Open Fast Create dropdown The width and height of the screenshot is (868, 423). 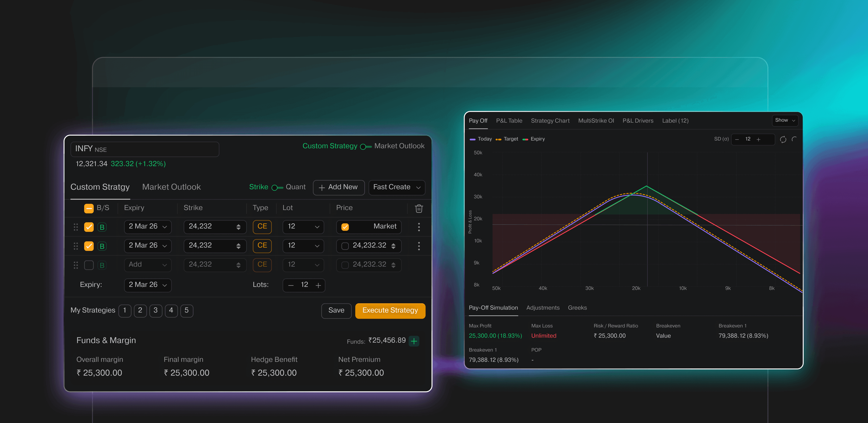(397, 188)
